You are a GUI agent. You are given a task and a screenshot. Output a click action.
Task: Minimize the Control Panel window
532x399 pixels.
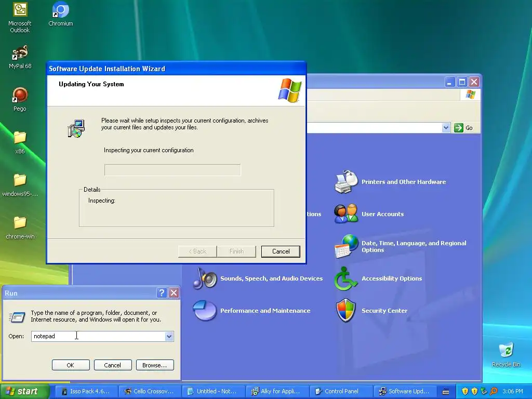click(x=450, y=82)
